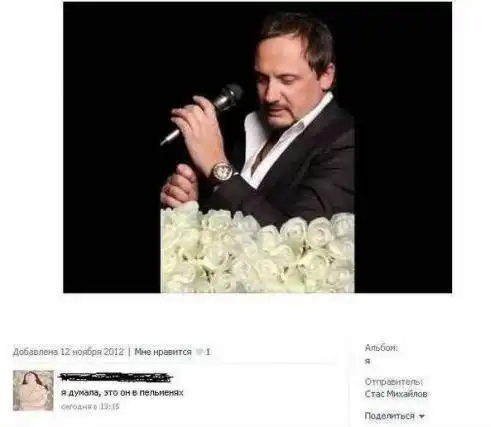Open the commenter's avatar thumbnail

33,390
